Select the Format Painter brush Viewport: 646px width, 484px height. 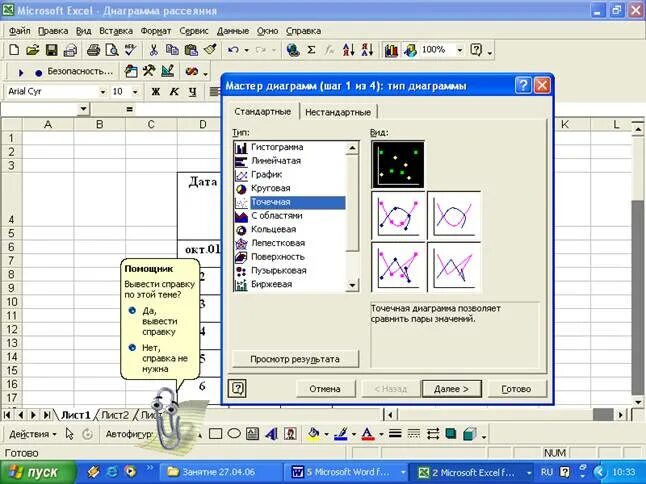pyautogui.click(x=210, y=50)
